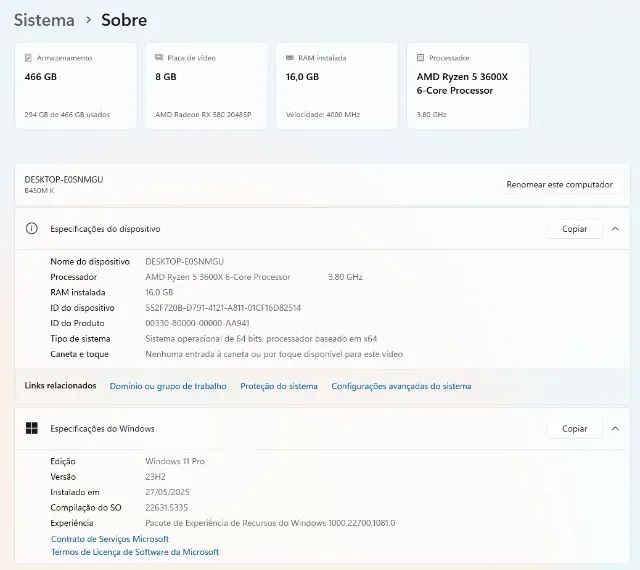This screenshot has height=570, width=640.
Task: Open the 466 GB storage card
Action: pyautogui.click(x=76, y=86)
